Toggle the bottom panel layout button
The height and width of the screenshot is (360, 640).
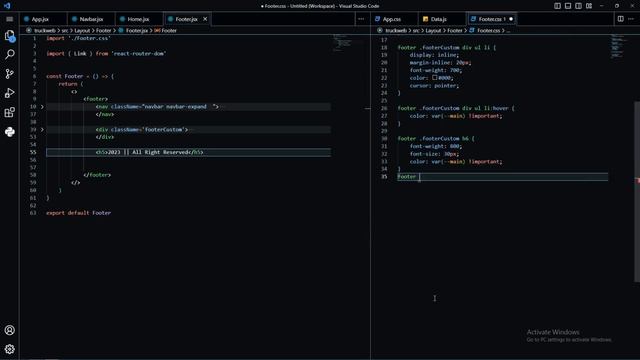(568, 6)
